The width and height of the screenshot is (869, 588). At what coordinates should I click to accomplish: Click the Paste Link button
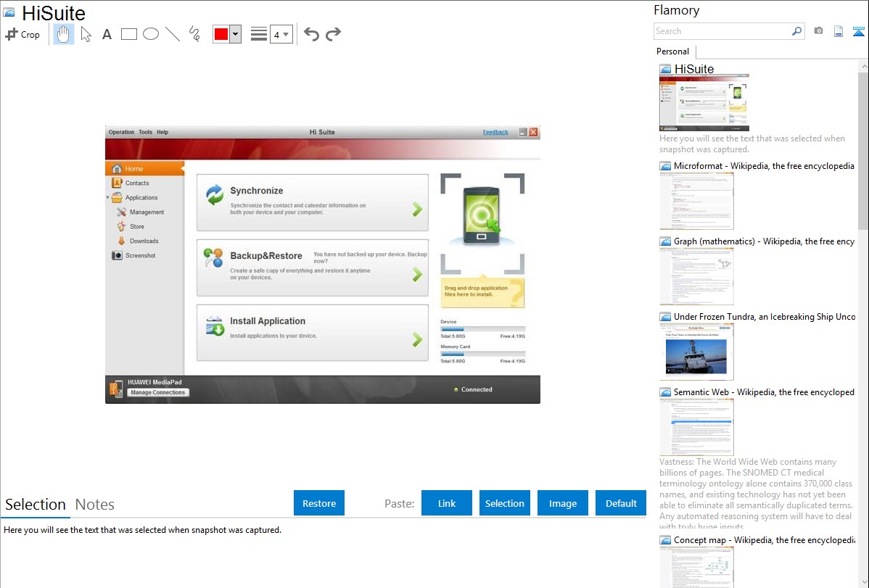(x=447, y=503)
